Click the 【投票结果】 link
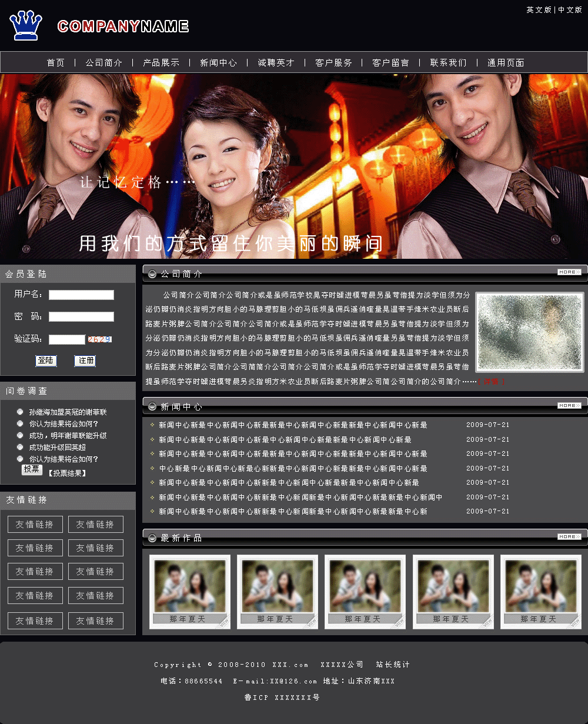 click(x=67, y=473)
